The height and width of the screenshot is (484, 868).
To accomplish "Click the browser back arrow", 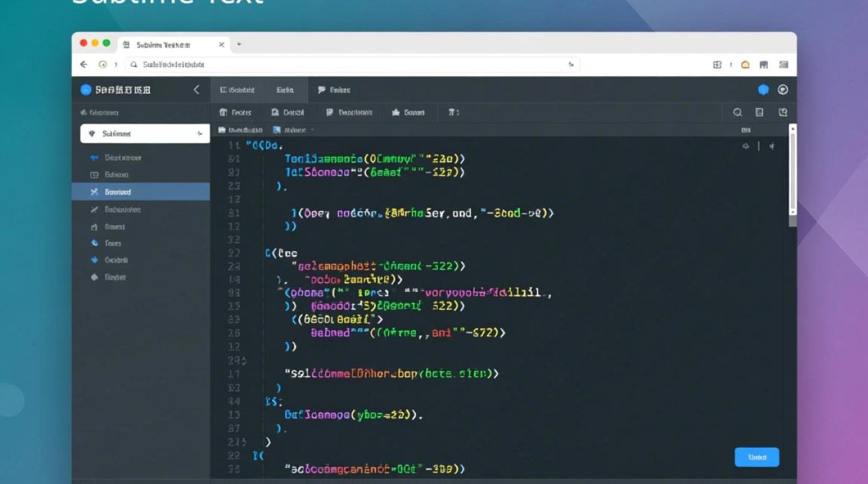I will coord(83,65).
